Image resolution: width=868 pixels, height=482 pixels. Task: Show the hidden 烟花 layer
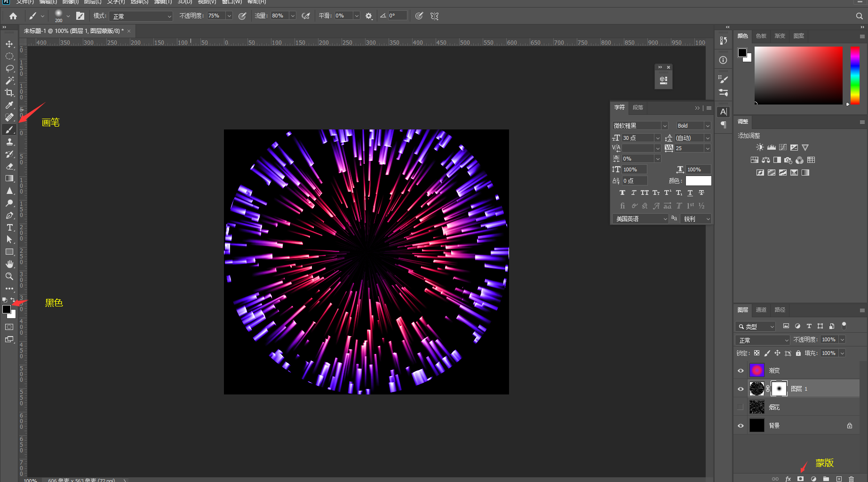[x=741, y=407]
